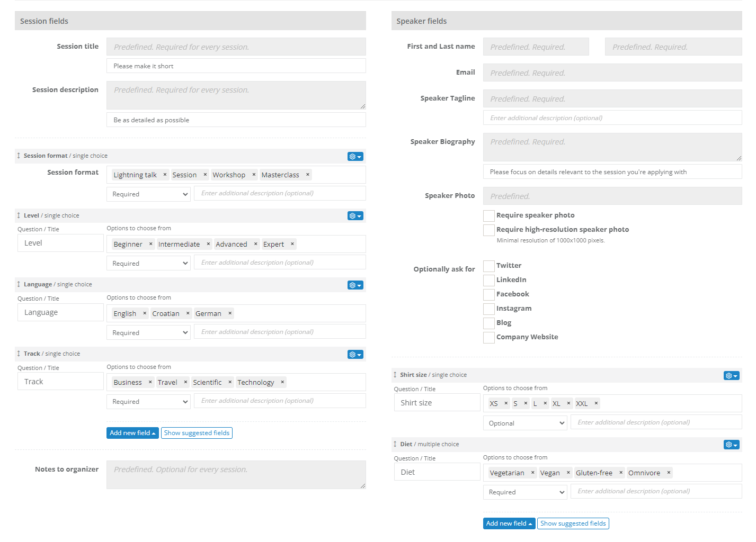This screenshot has height=542, width=756.
Task: Open Required dropdown under Session format
Action: 148,194
